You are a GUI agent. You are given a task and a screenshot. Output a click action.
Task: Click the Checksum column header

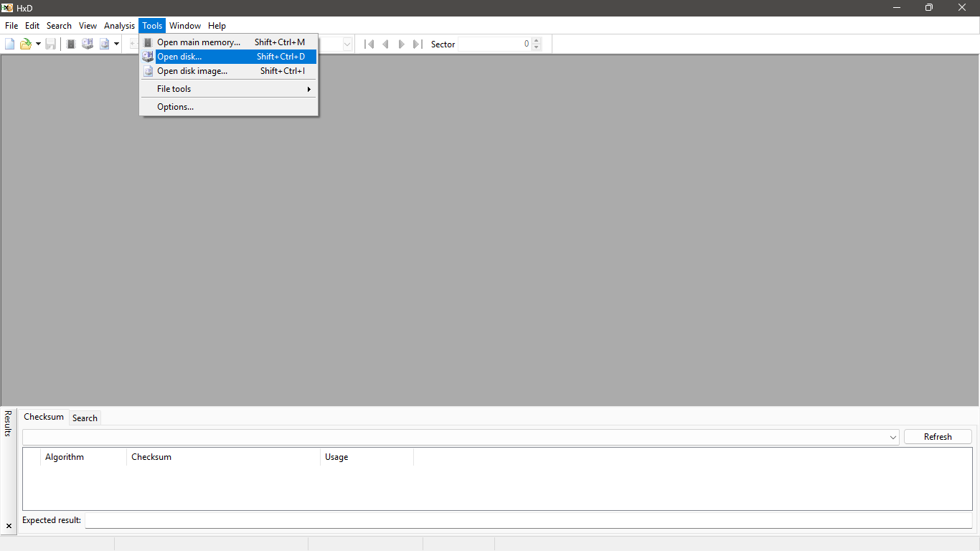(x=223, y=457)
